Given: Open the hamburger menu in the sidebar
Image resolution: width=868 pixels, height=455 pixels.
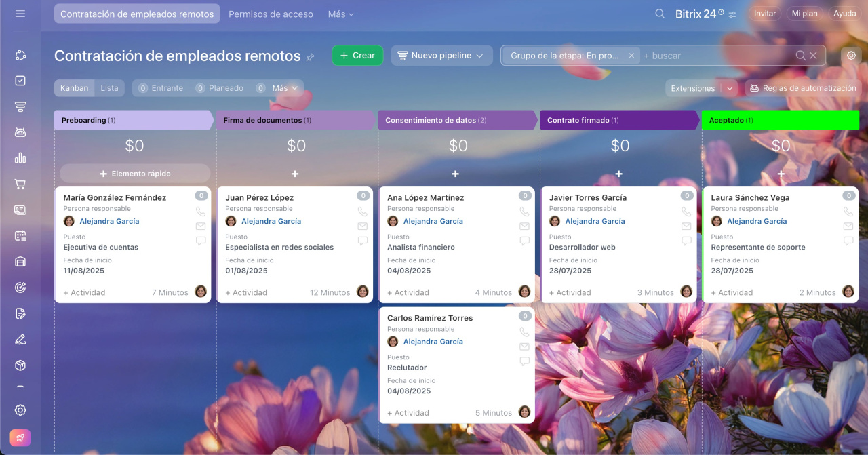Looking at the screenshot, I should (x=20, y=14).
